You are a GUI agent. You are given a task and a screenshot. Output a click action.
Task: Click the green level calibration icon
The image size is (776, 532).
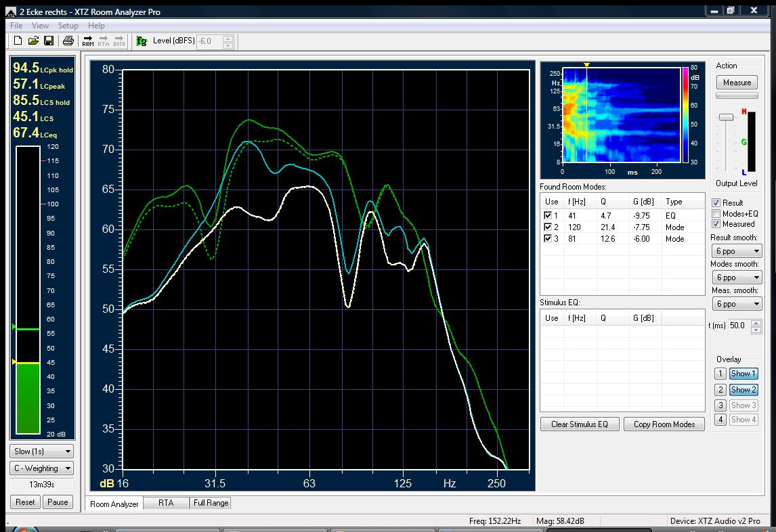(x=142, y=41)
